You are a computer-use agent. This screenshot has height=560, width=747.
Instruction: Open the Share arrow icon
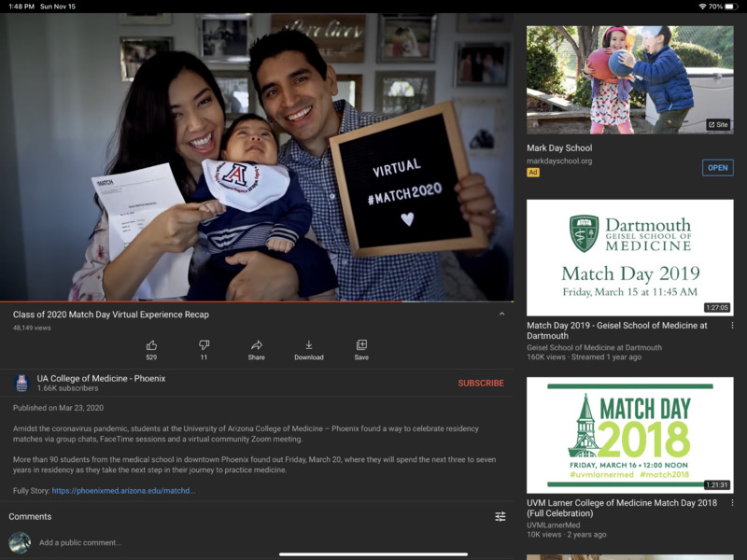click(256, 345)
